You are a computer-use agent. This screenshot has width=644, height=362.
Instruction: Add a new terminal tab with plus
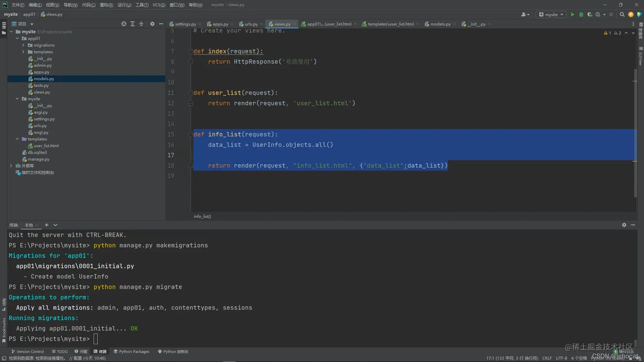tap(46, 225)
